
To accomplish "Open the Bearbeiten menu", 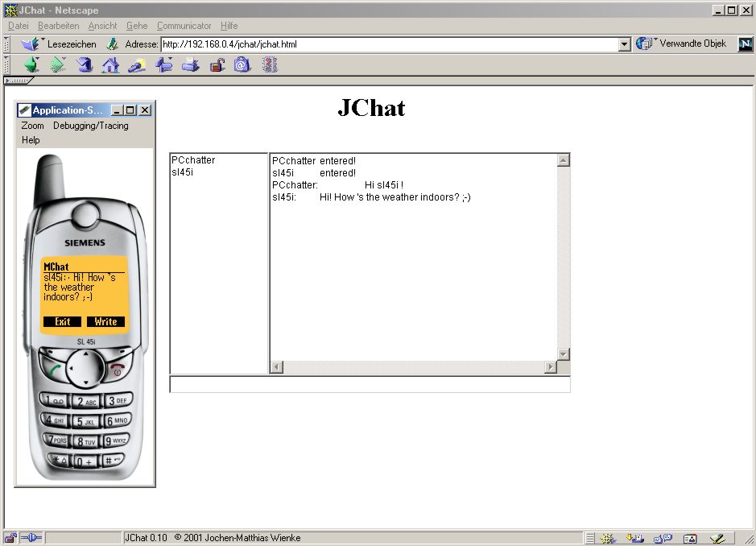I will [x=58, y=26].
